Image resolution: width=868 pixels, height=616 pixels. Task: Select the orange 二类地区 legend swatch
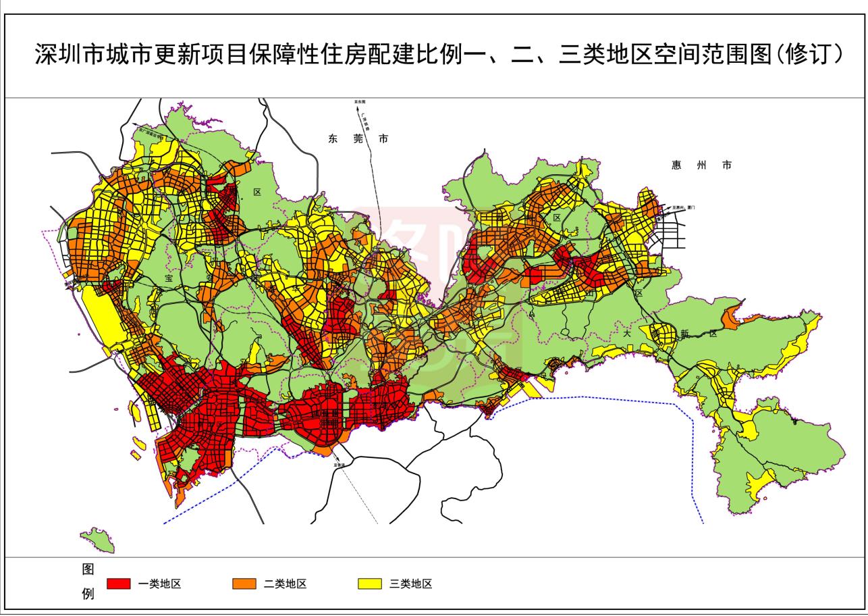tap(244, 584)
